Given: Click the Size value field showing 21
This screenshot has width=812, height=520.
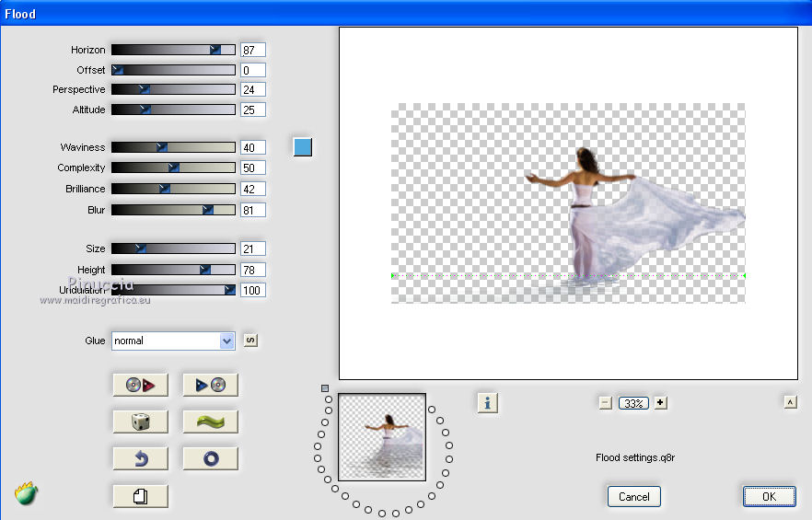Looking at the screenshot, I should click(252, 248).
